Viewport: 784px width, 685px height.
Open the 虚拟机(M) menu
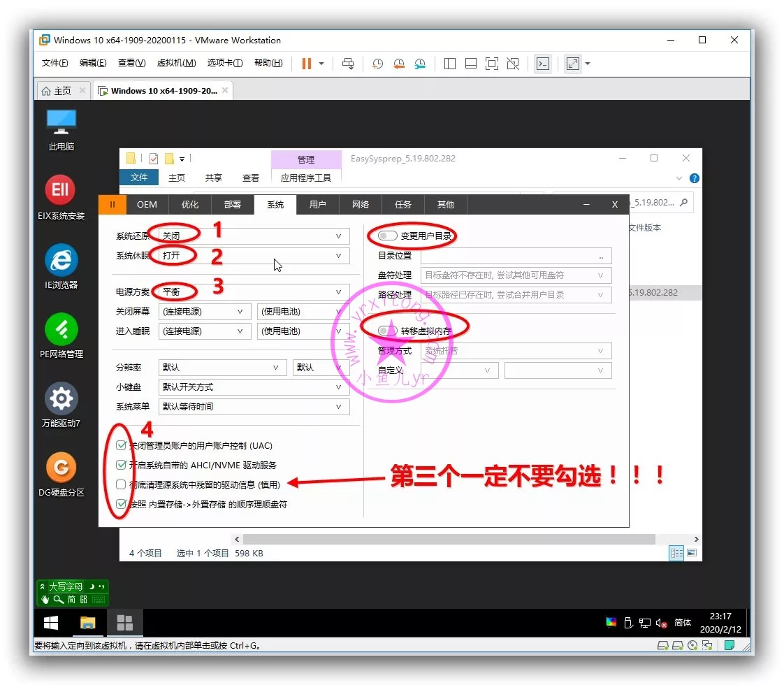[x=176, y=63]
